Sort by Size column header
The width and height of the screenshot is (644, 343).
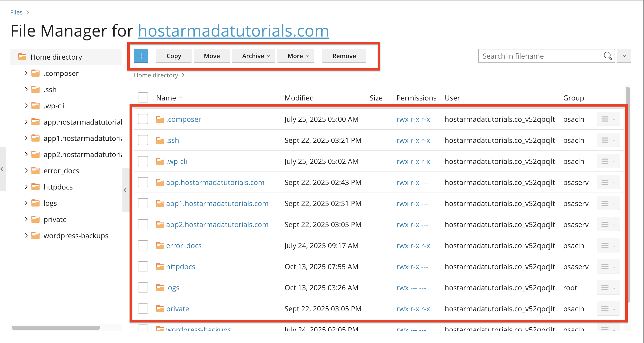(376, 98)
